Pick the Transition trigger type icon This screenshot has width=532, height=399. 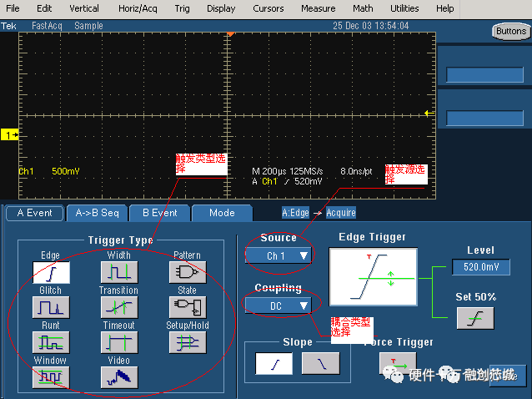119,307
